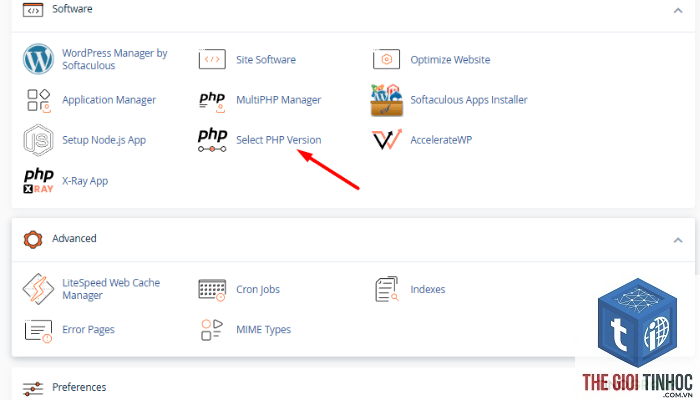700x400 pixels.
Task: Open the AccelerateWP link
Action: pos(441,140)
